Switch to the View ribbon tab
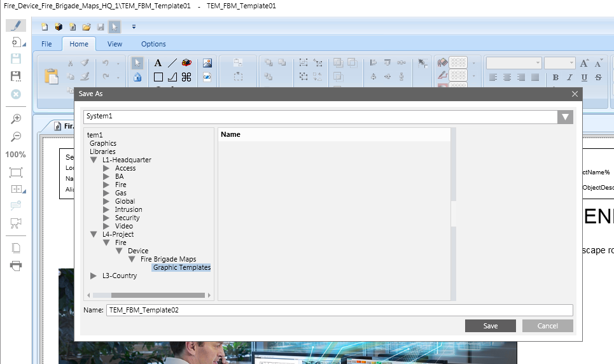This screenshot has width=614, height=364. pyautogui.click(x=115, y=44)
